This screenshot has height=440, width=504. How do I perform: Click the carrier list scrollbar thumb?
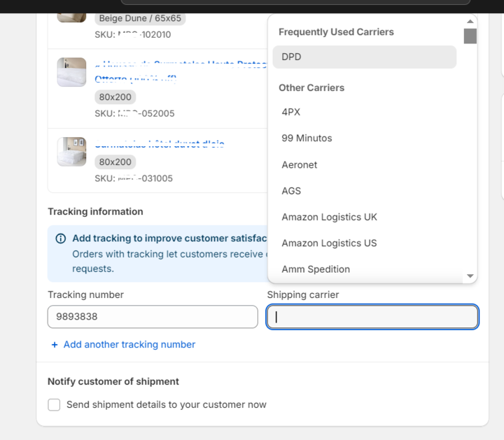[470, 36]
